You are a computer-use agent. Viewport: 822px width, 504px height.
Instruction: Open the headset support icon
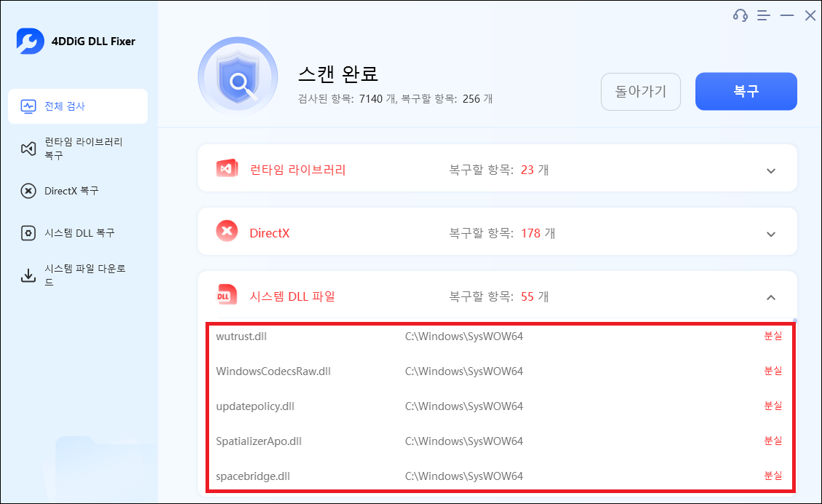(x=740, y=15)
